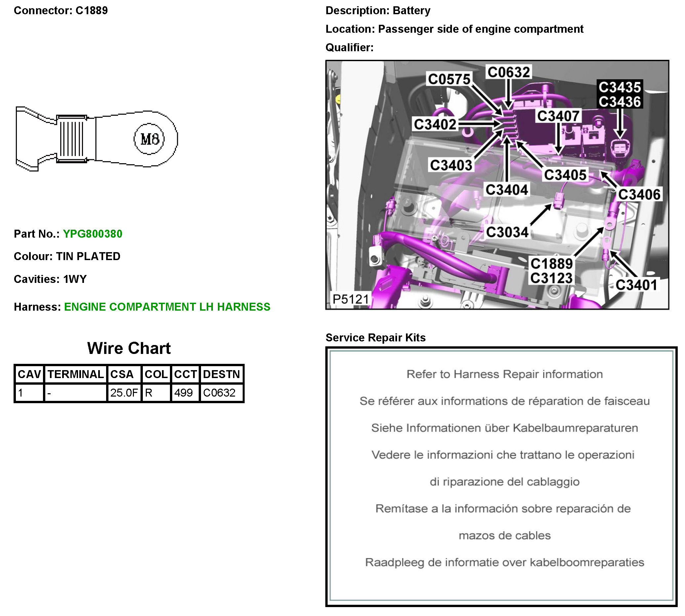Click the C3401 connector label
The height and width of the screenshot is (616, 685).
[636, 285]
